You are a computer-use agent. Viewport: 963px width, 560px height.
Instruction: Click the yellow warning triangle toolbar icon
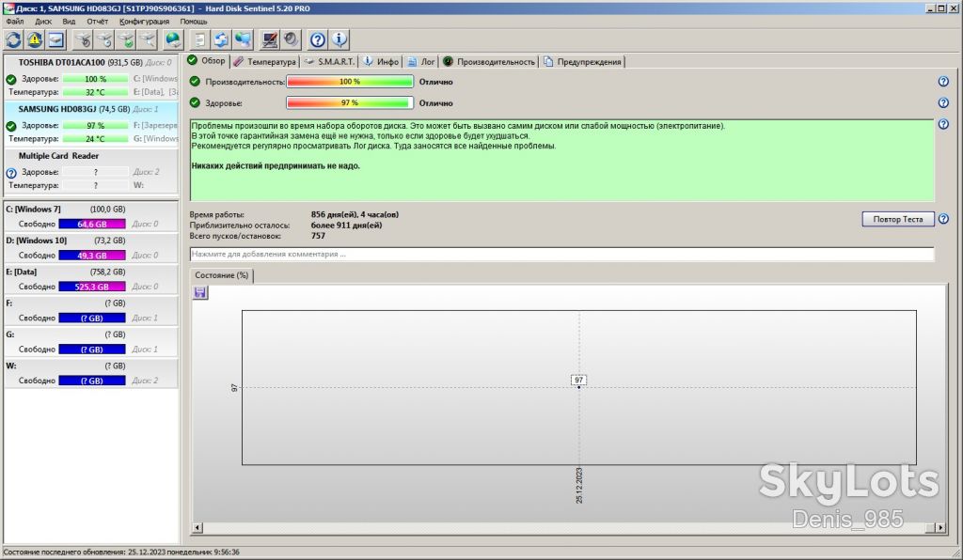(x=35, y=40)
